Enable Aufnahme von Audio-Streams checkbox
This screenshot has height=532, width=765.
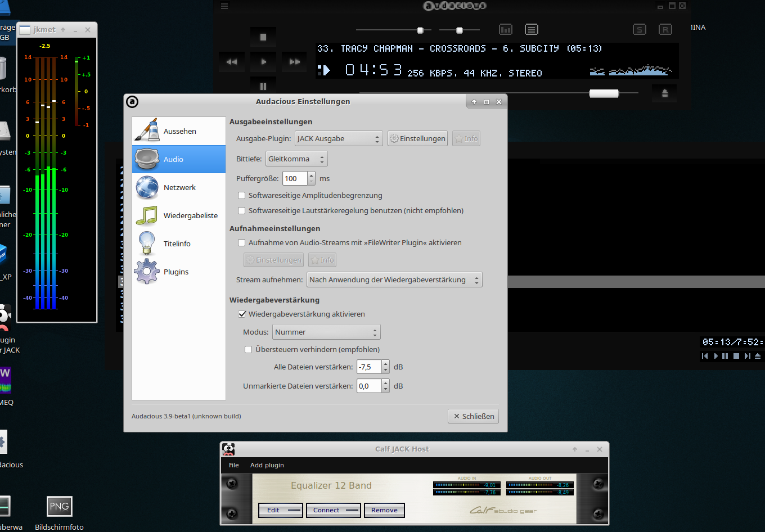click(242, 243)
